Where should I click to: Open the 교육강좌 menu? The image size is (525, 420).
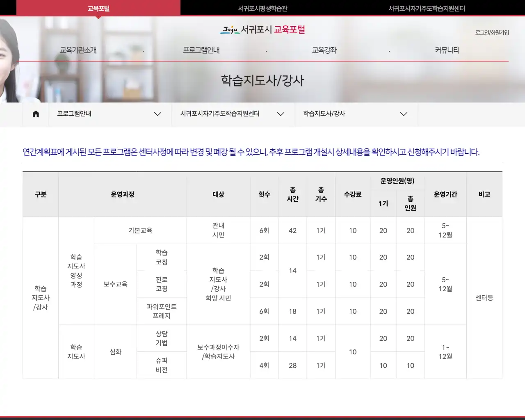coord(324,50)
